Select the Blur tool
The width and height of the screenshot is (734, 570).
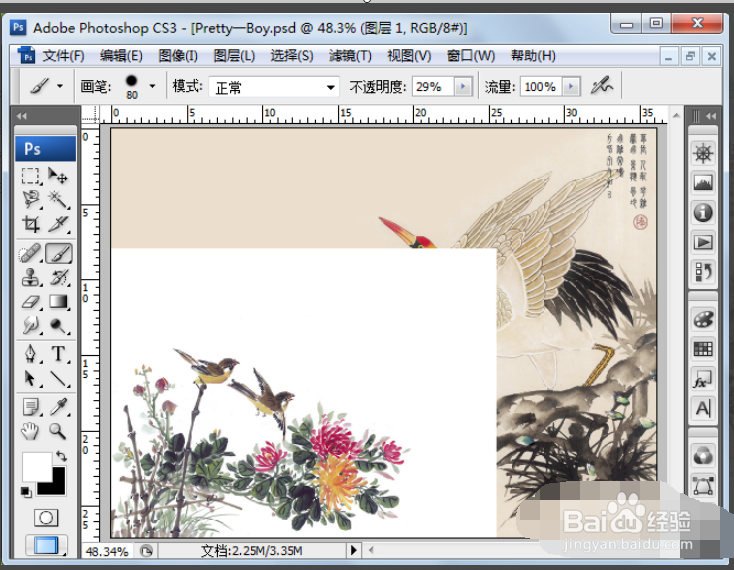pos(31,325)
